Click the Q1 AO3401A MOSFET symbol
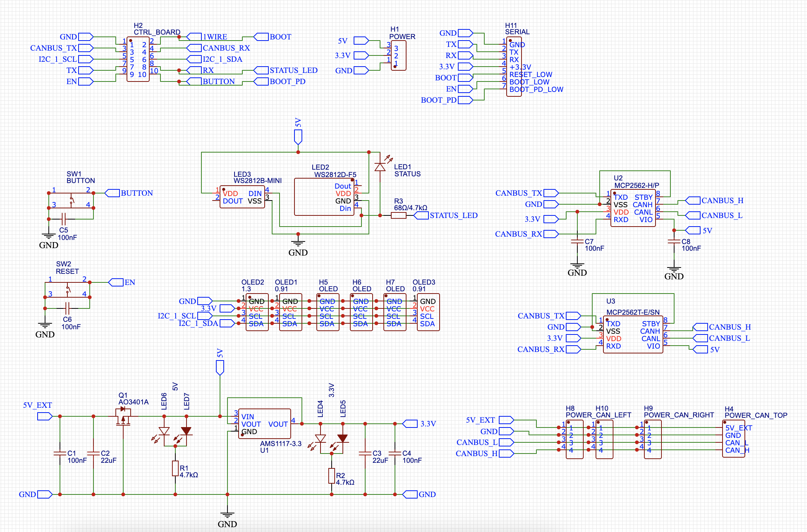This screenshot has width=807, height=532. 123,417
